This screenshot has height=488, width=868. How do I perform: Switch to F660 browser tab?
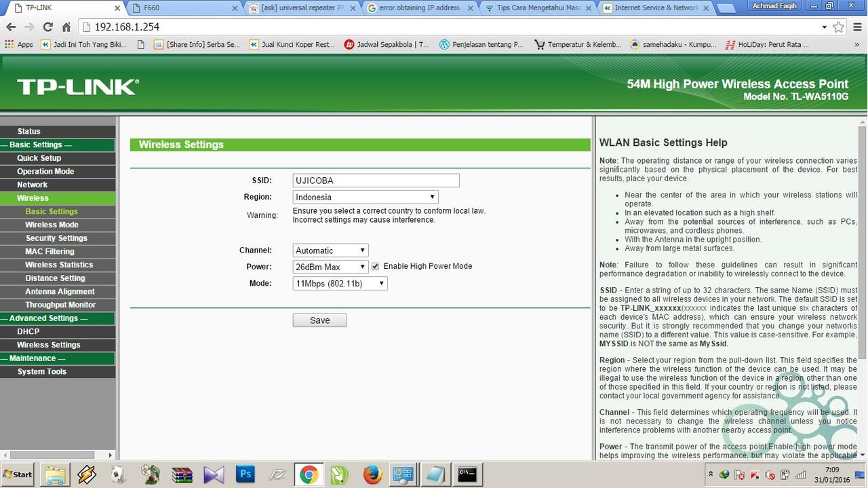(185, 8)
